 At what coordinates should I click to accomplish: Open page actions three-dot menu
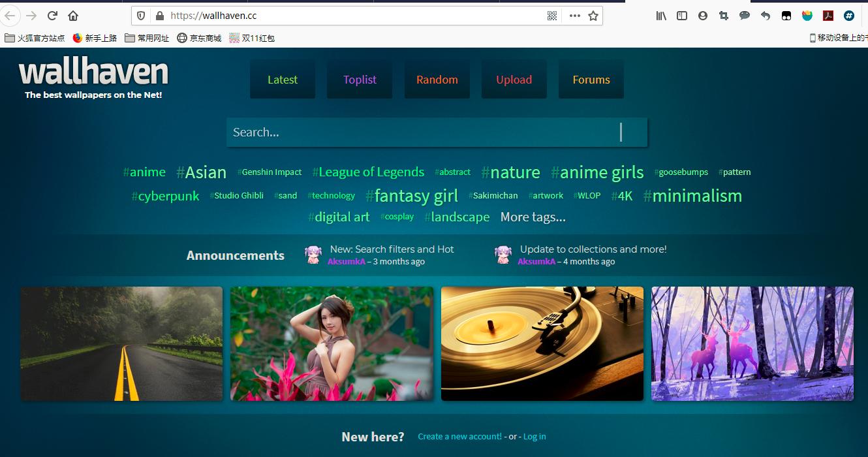[x=574, y=16]
